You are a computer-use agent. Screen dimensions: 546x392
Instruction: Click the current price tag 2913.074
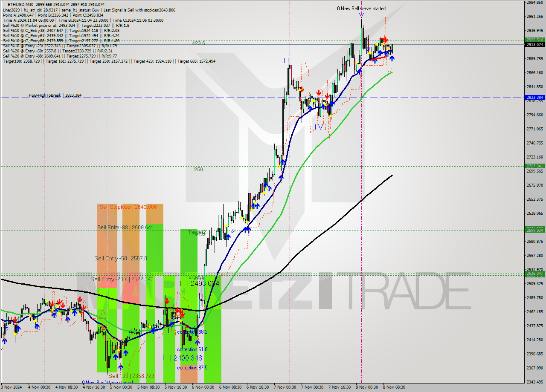(534, 44)
